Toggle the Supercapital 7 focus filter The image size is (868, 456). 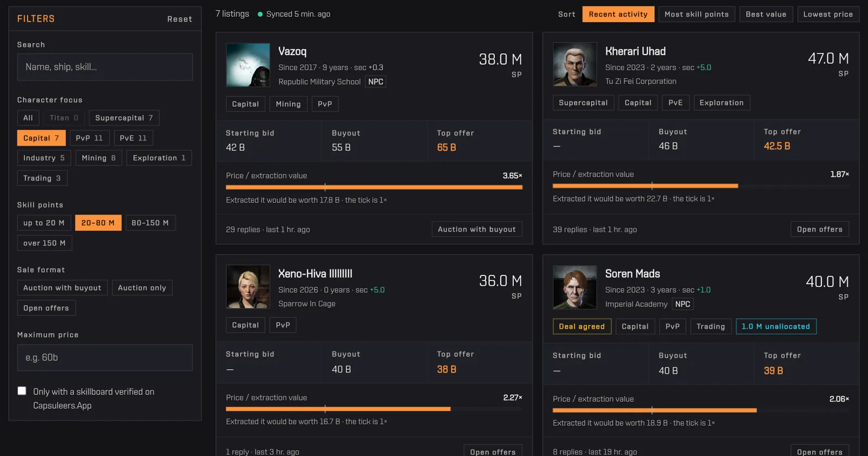tap(124, 118)
